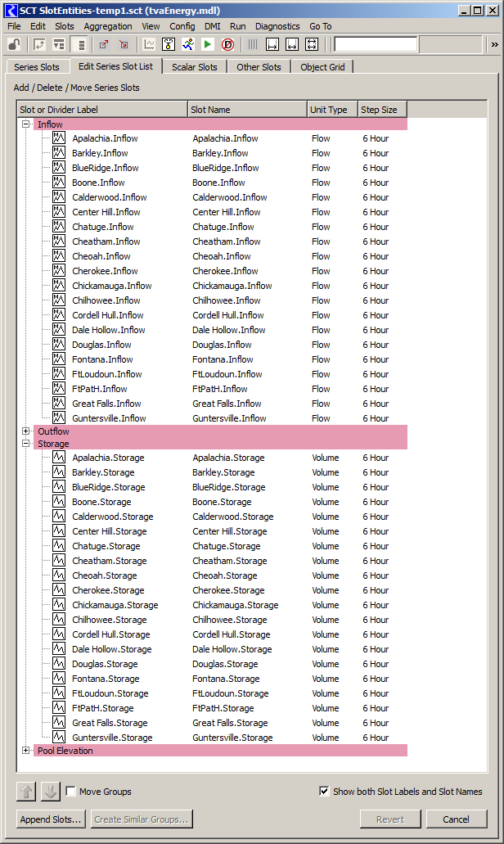Screen dimensions: 504x844
Task: Click the vertical bars column icon
Action: click(253, 45)
